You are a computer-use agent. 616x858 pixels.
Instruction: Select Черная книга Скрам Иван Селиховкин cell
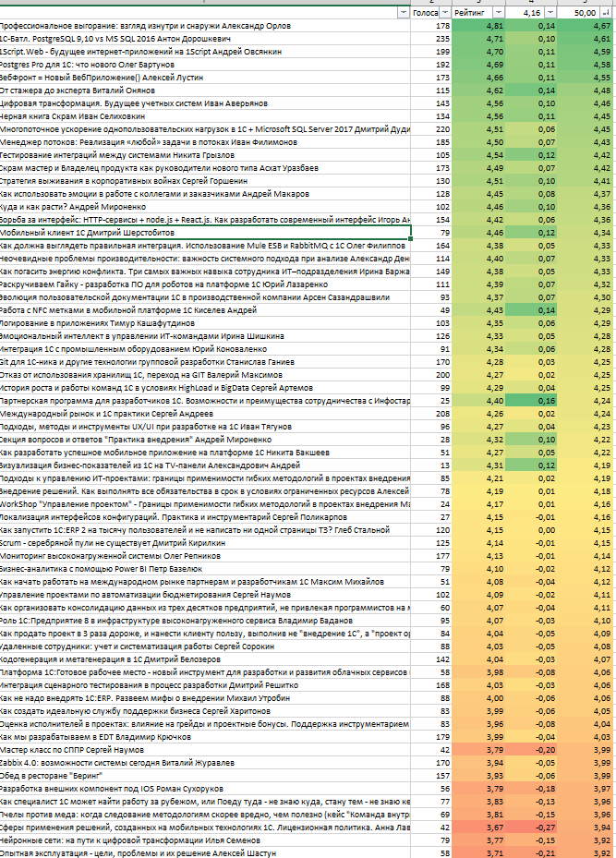click(205, 116)
